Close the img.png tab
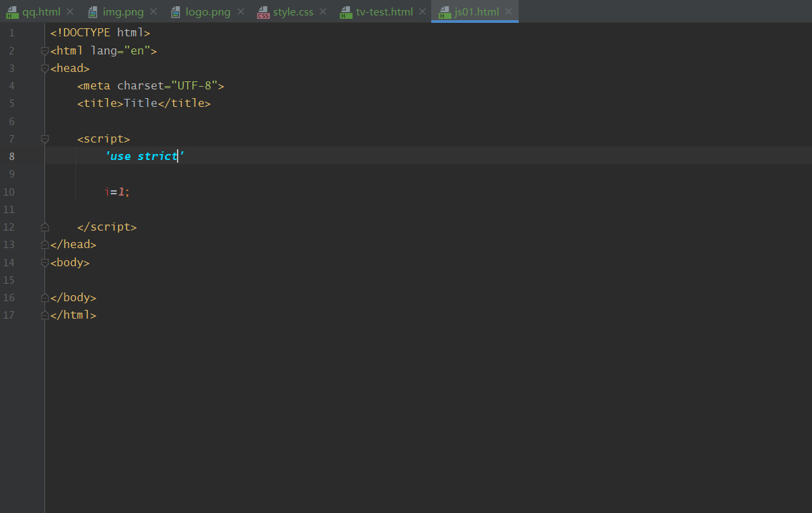The image size is (812, 513). 153,12
